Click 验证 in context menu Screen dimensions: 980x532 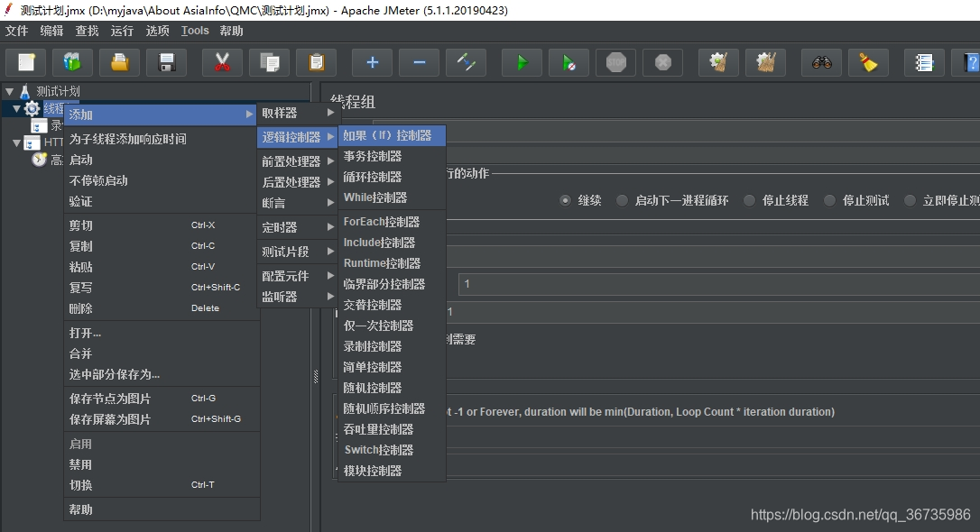click(x=162, y=201)
